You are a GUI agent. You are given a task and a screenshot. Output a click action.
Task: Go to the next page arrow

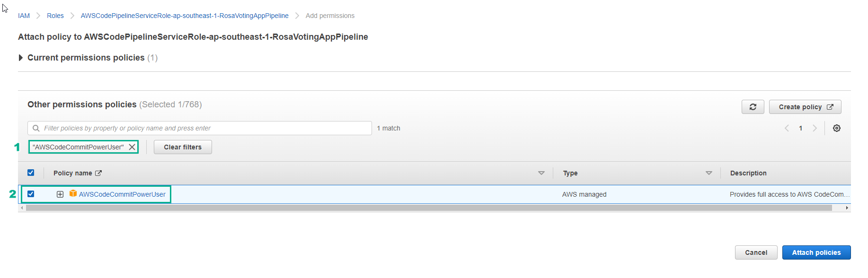pos(815,128)
